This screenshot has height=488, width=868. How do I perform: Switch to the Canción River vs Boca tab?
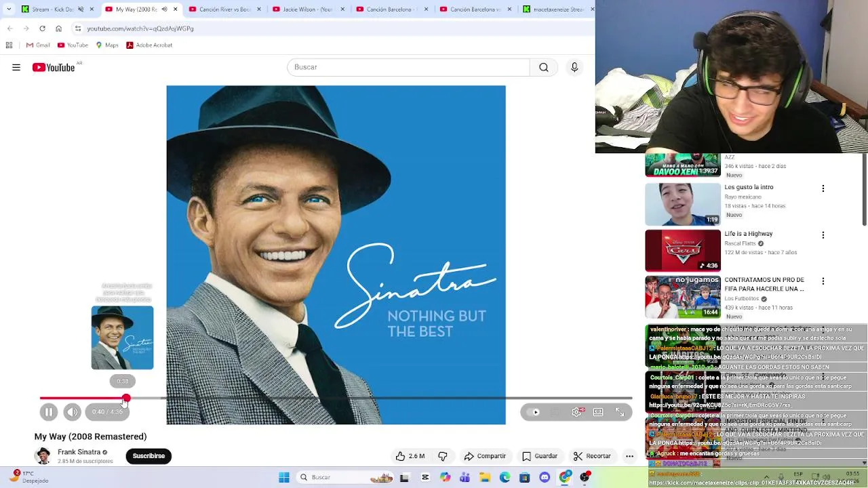(224, 9)
